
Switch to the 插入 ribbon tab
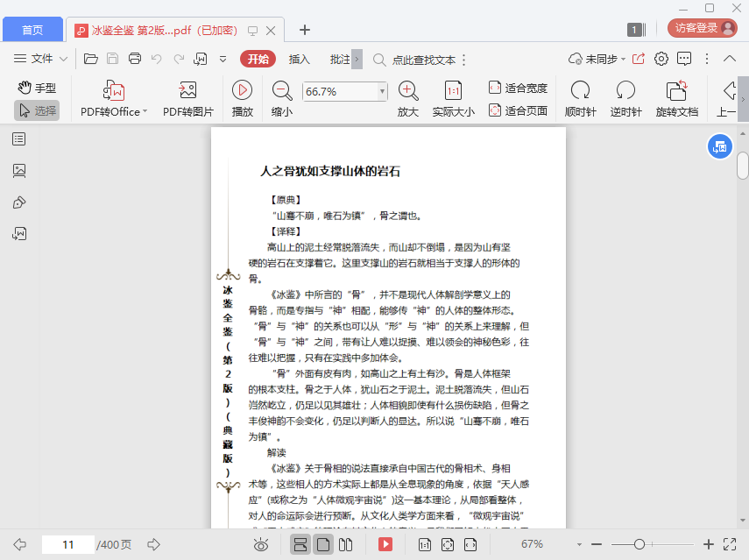tap(300, 59)
